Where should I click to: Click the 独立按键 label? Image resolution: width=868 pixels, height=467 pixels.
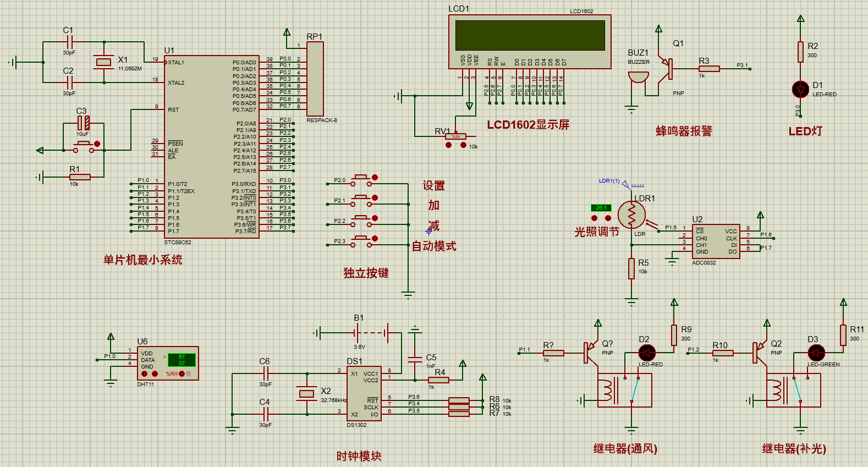click(366, 273)
